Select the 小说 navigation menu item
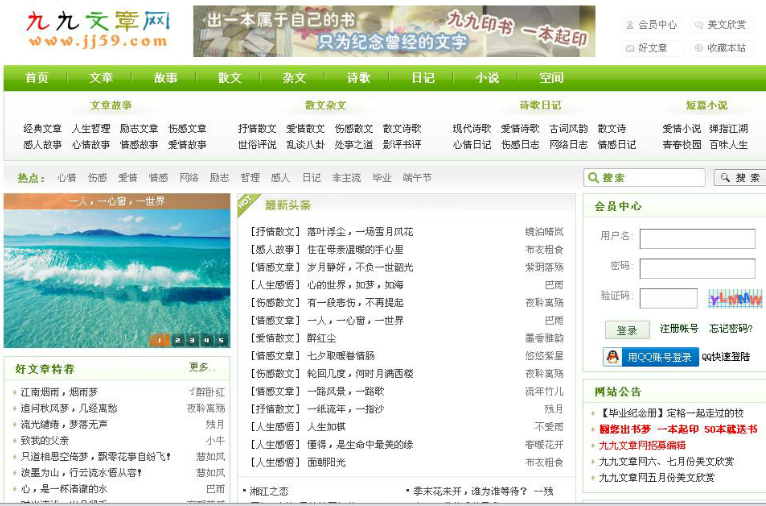Viewport: 766px width, 506px height. pos(487,78)
